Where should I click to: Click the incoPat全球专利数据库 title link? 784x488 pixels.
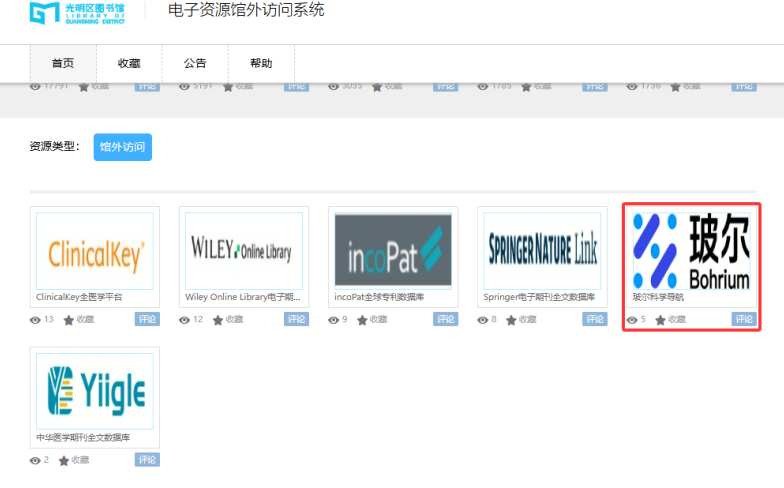click(x=379, y=297)
